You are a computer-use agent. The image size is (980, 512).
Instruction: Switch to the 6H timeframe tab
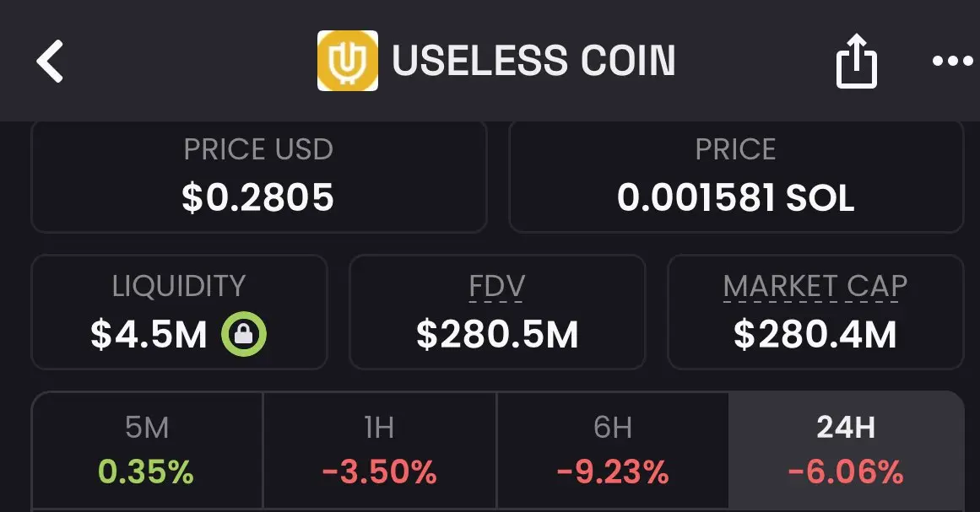click(613, 450)
